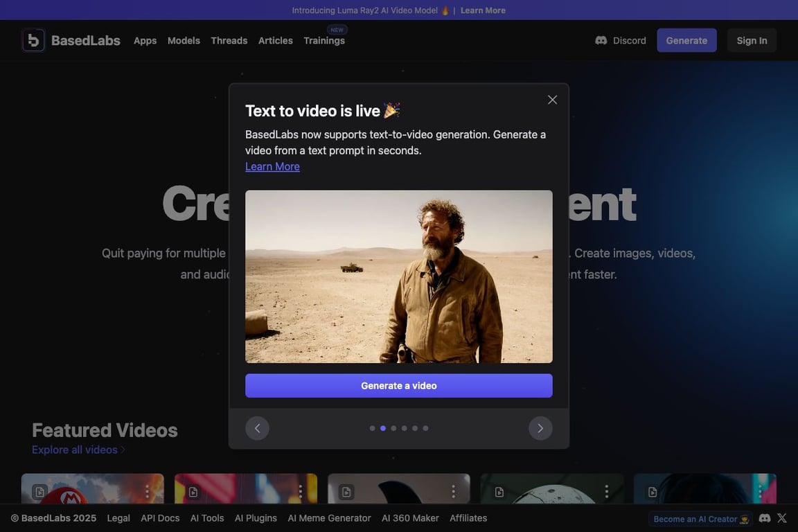Open Discord icon in footer
Screen dimensions: 798x532
point(765,518)
